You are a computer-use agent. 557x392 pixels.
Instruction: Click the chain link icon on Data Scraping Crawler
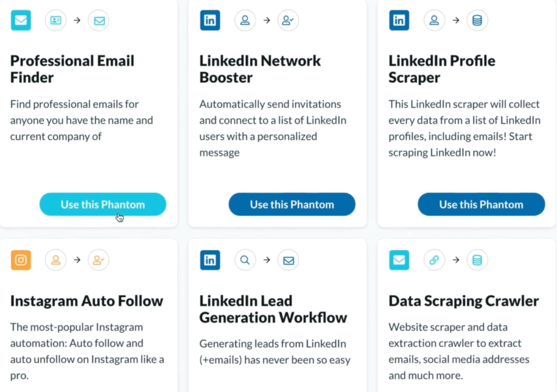click(x=434, y=260)
